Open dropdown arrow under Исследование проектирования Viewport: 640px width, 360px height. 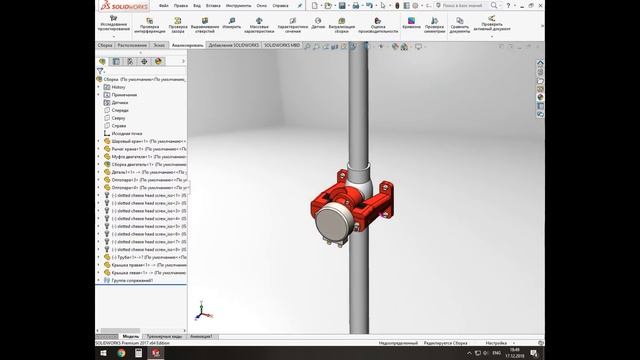point(114,36)
